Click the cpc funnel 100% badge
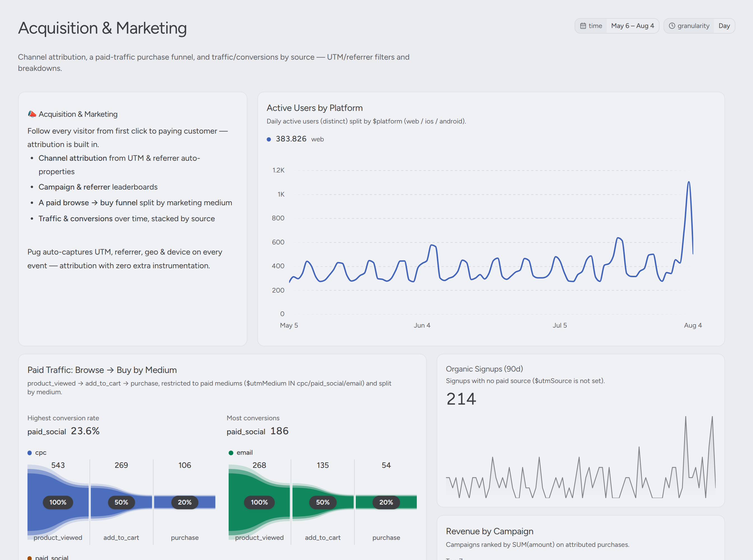 point(58,502)
